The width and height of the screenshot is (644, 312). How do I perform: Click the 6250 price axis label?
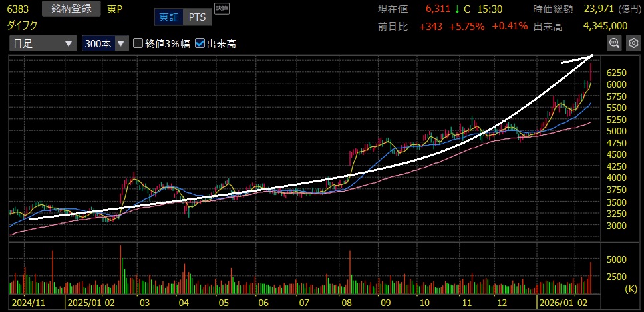click(x=616, y=73)
